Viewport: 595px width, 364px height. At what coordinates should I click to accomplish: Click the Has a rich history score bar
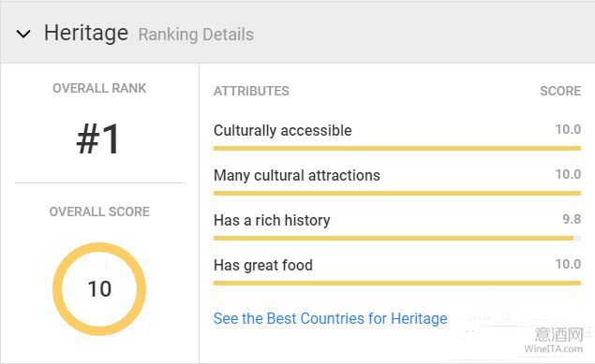tap(397, 239)
